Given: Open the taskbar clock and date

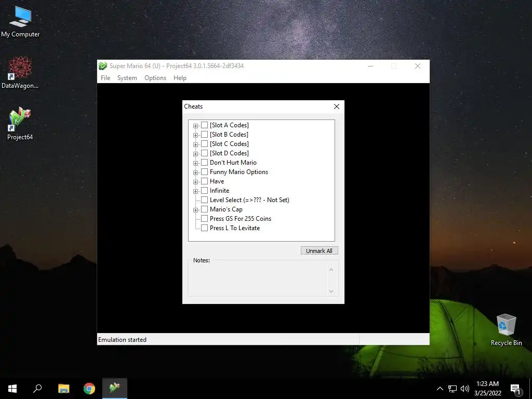Looking at the screenshot, I should pos(487,389).
